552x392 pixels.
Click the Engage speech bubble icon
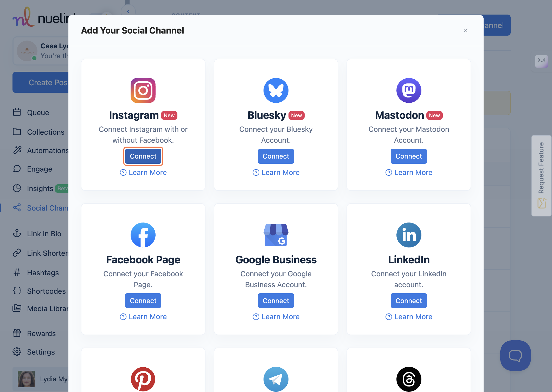click(17, 169)
